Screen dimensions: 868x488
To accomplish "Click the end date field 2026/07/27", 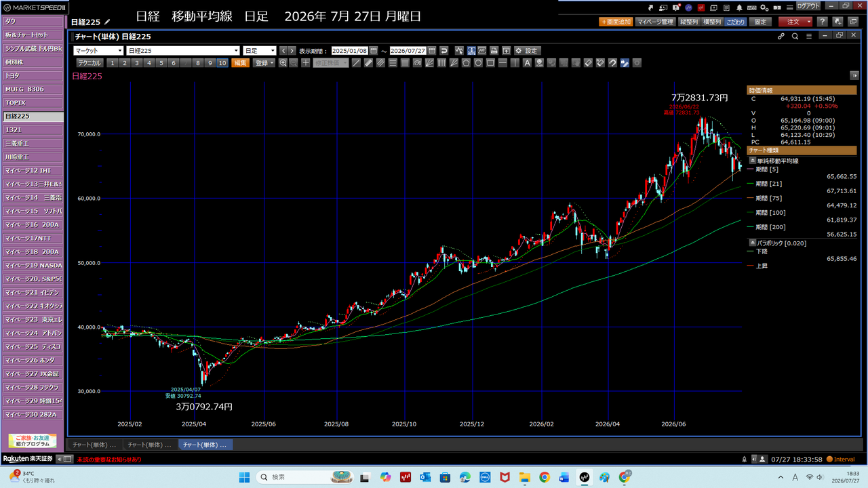I will coord(408,51).
